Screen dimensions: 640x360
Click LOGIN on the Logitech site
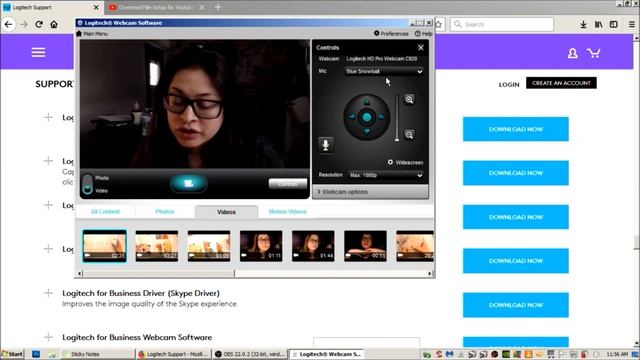click(509, 84)
